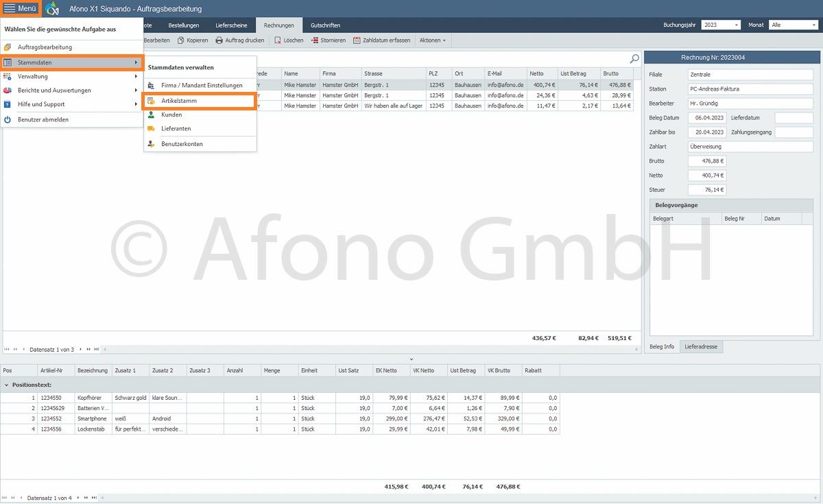Sort positions by the VK Brutto header

point(503,370)
